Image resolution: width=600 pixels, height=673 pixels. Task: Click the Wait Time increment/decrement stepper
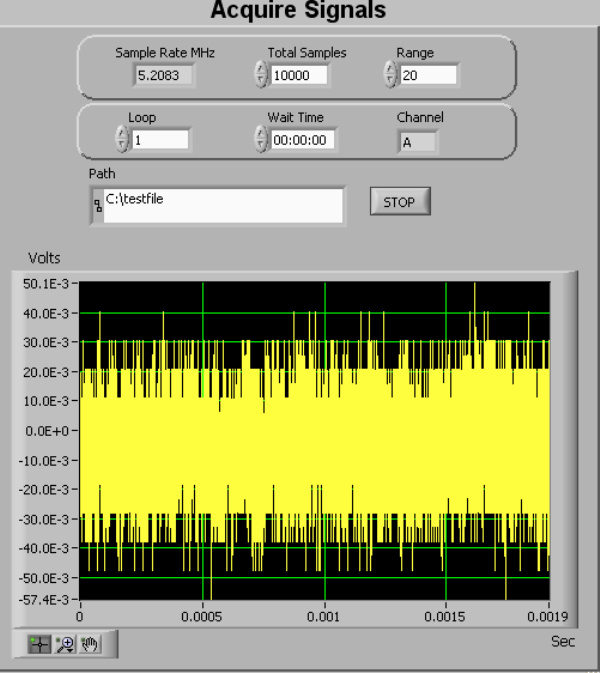pyautogui.click(x=261, y=139)
